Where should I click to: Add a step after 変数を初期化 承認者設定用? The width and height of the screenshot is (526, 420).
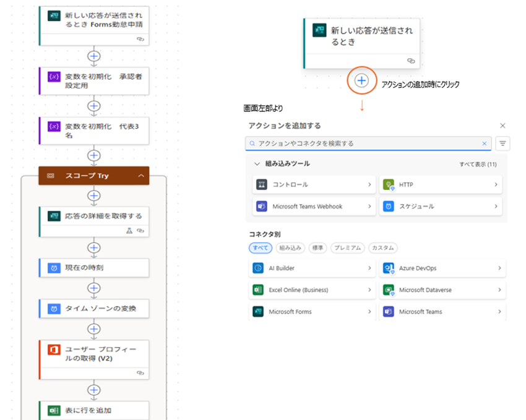94,106
